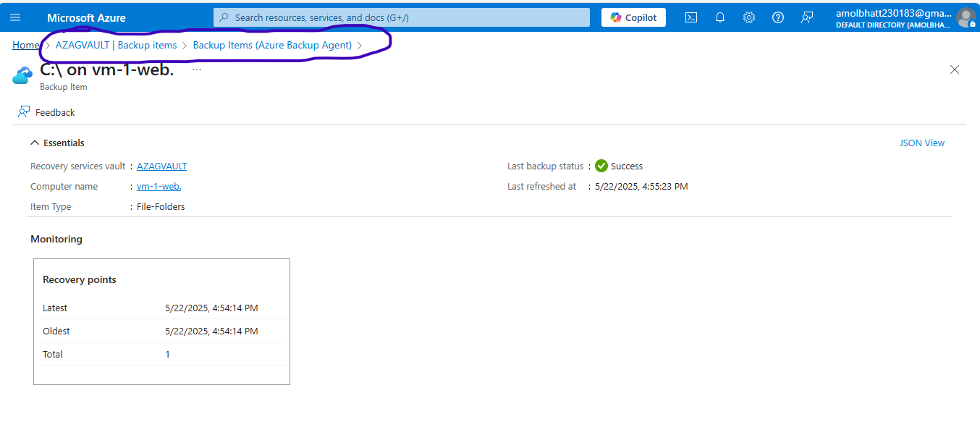Open total recovery points link showing 1

167,354
